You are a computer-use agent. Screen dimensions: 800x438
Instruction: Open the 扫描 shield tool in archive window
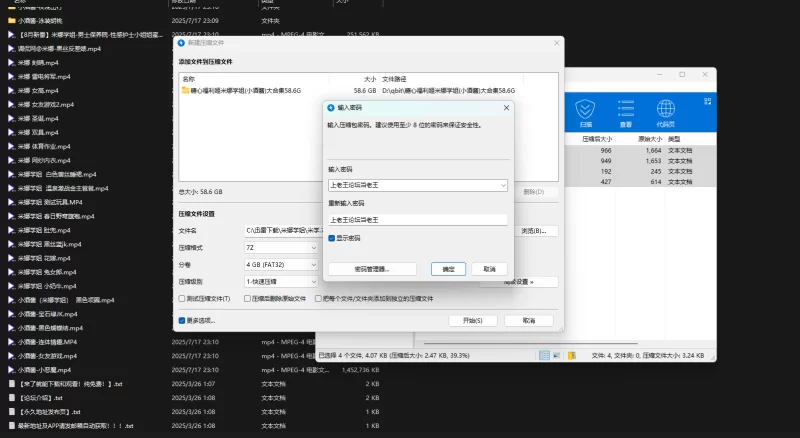point(585,114)
